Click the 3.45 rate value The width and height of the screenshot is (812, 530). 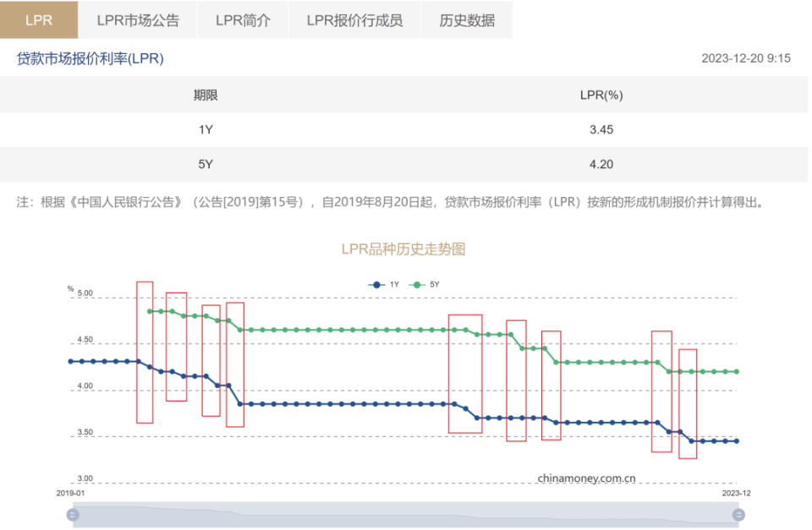point(601,130)
